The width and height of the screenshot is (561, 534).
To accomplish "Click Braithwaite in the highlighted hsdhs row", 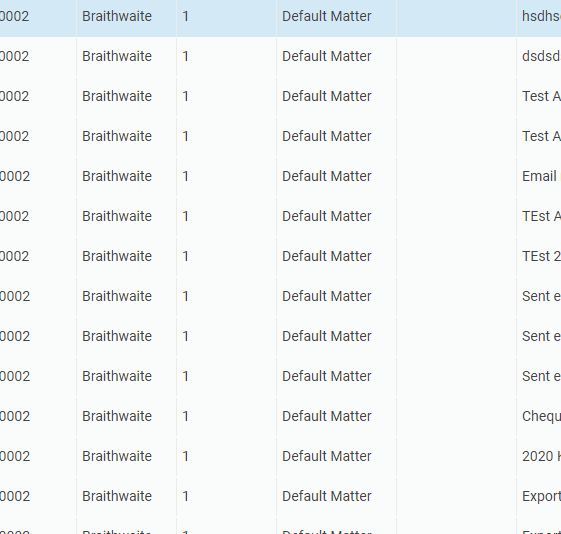I will click(117, 16).
